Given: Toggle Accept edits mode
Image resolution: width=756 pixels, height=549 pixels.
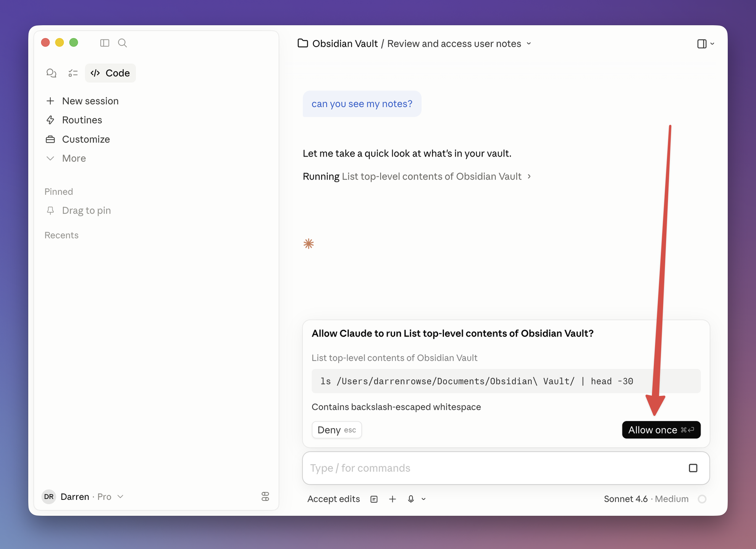Looking at the screenshot, I should tap(333, 499).
